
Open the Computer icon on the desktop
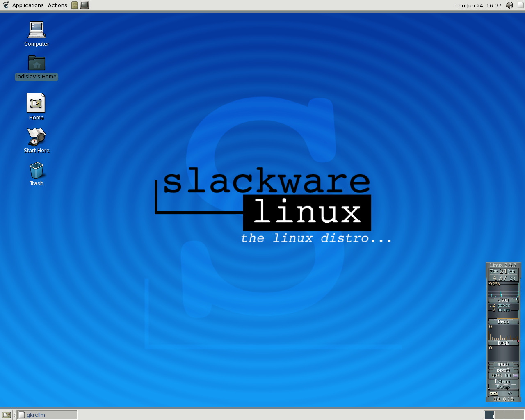tap(36, 29)
